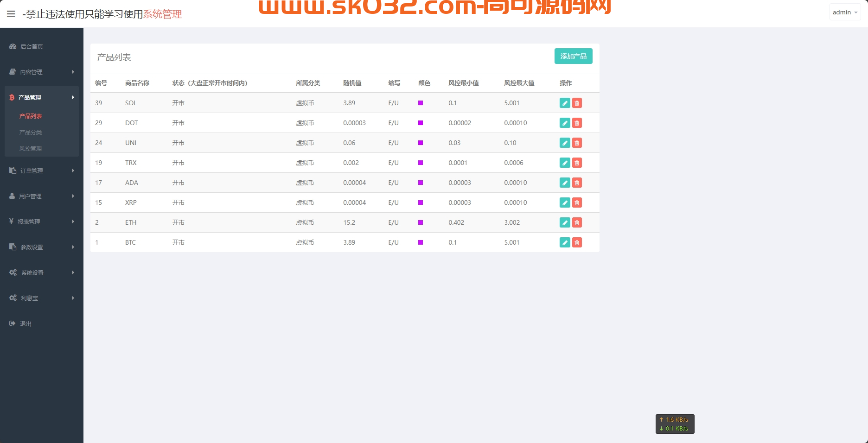Image resolution: width=868 pixels, height=443 pixels.
Task: Expand the 系统设置 menu arrow
Action: 73,272
